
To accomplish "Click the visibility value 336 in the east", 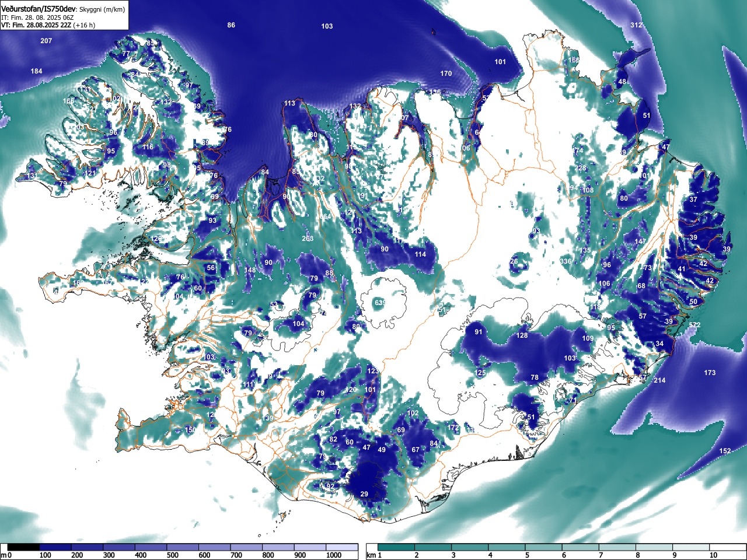I will 566,261.
